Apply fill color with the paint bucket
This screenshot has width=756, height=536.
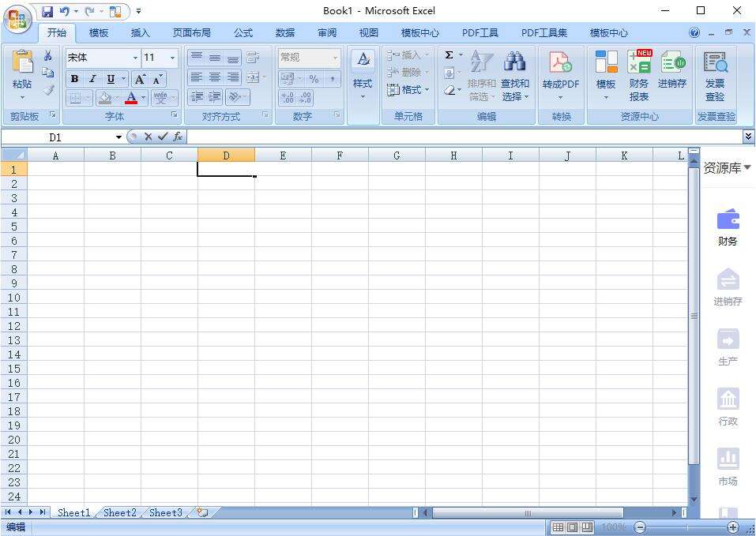pyautogui.click(x=104, y=98)
